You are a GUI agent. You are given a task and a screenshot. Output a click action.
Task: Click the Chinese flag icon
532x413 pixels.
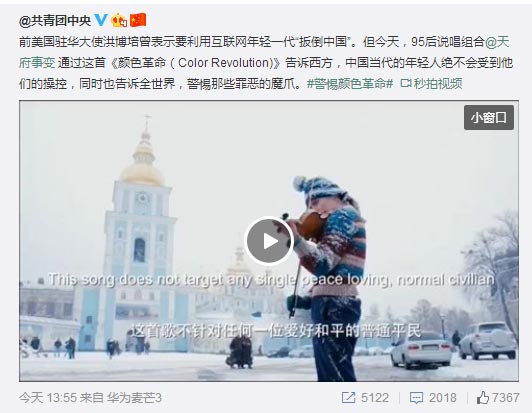(x=138, y=20)
